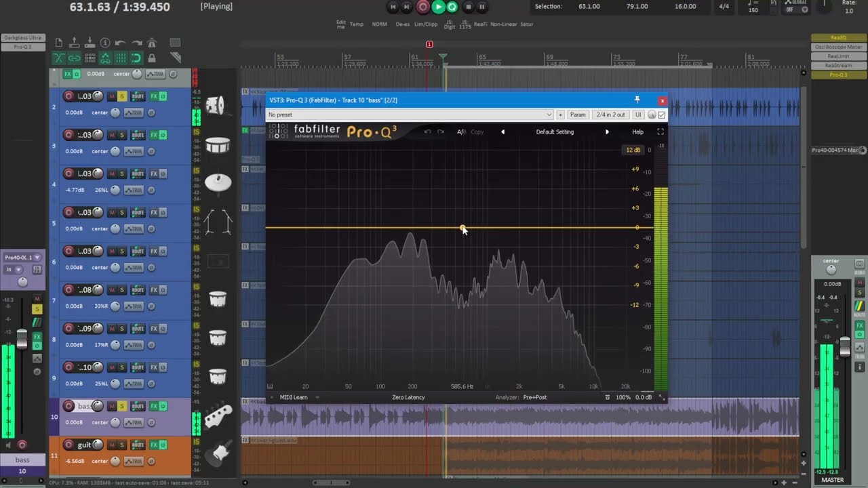Toggle the Pro-Q 3 plugin bypass checkbox
The height and width of the screenshot is (488, 868).
[662, 115]
